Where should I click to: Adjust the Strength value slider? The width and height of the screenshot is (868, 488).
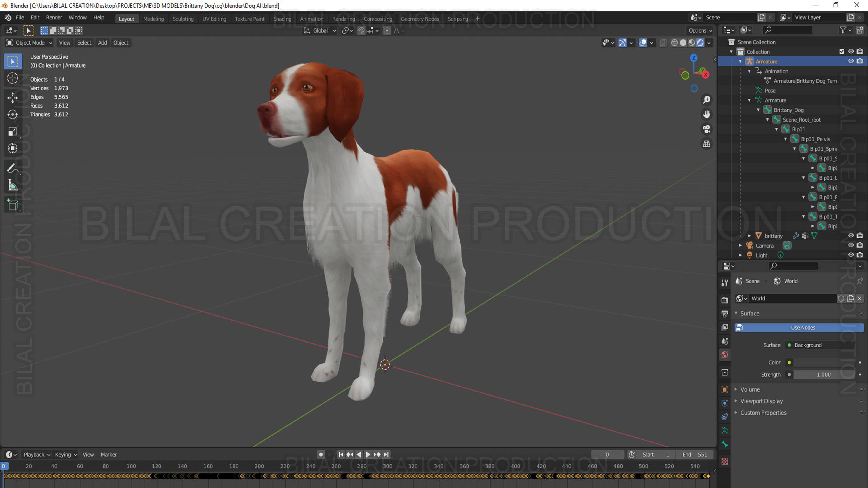824,375
